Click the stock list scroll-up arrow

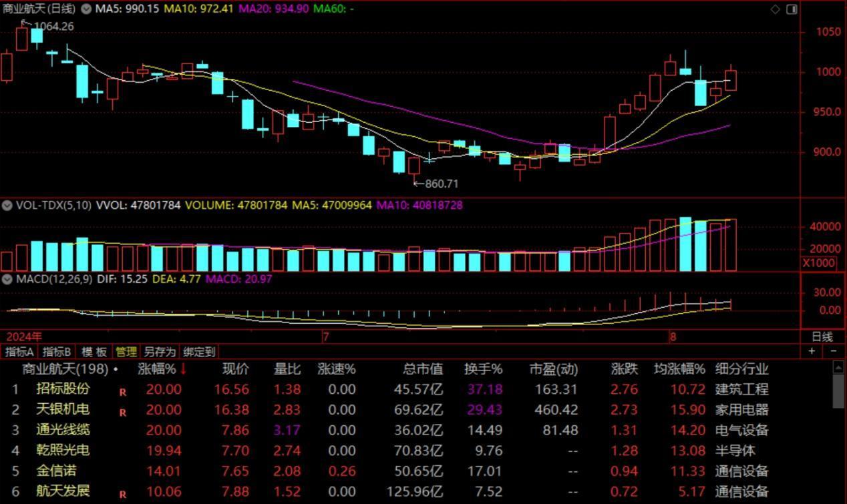[x=838, y=367]
